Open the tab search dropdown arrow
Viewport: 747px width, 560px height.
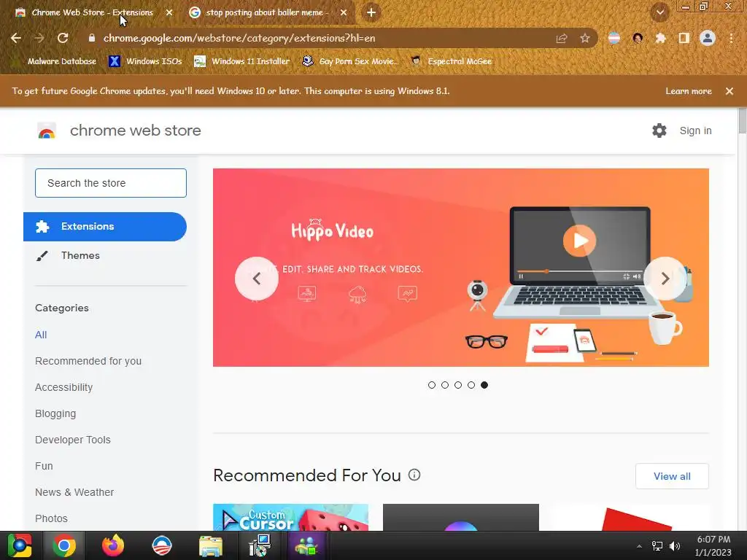click(x=660, y=12)
